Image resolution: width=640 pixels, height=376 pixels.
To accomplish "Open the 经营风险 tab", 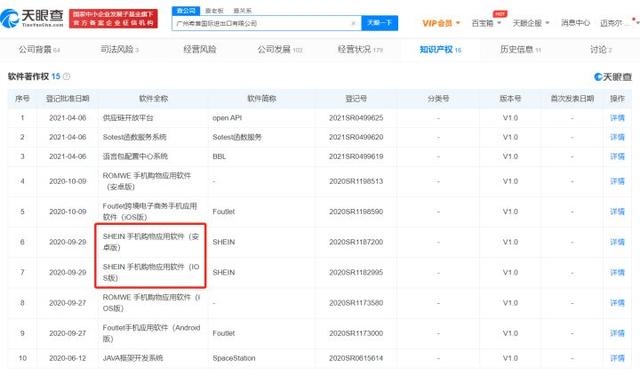I will tap(200, 49).
